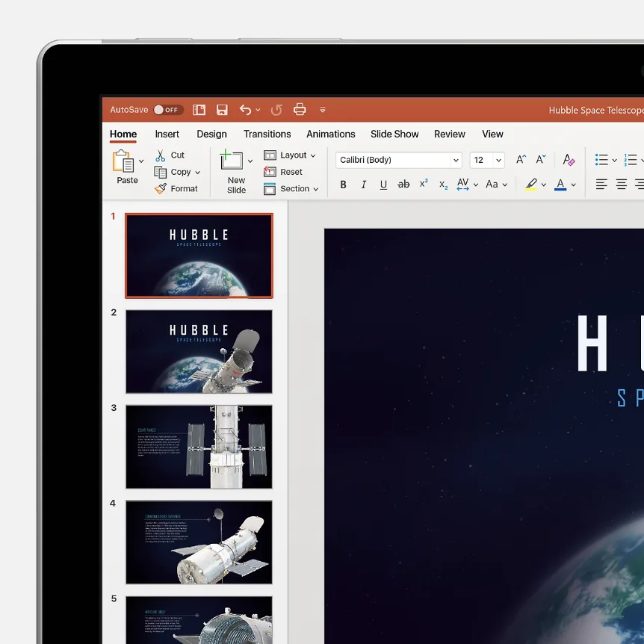
Task: Cut the selection with scissors icon
Action: (x=161, y=155)
